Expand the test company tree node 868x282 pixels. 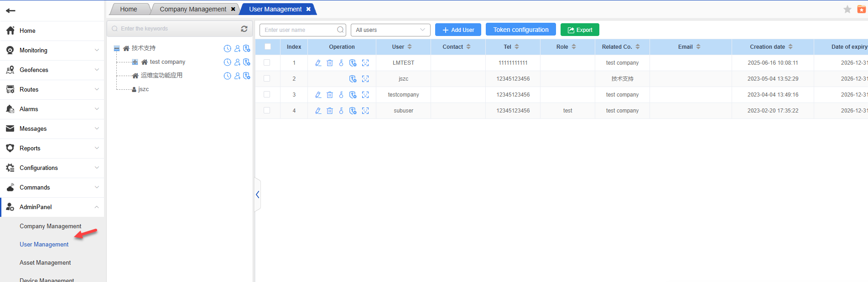[x=135, y=62]
